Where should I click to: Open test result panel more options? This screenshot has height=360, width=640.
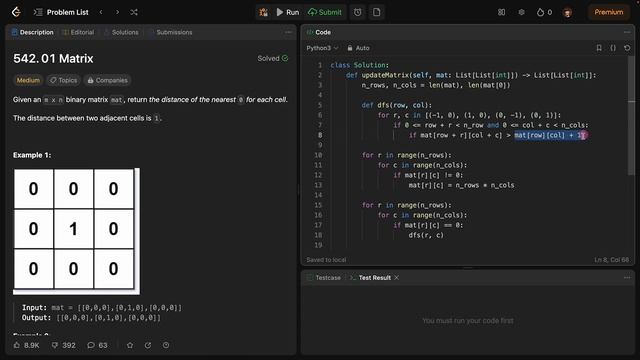point(627,278)
